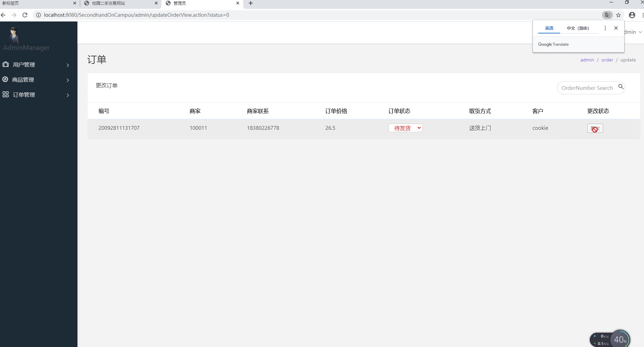Click the 取货方式 column header

480,111
